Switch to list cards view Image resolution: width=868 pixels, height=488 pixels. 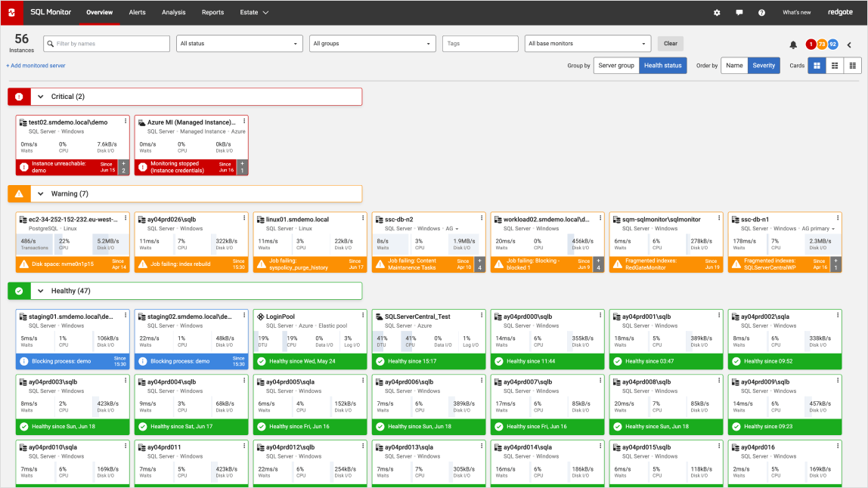click(x=835, y=65)
